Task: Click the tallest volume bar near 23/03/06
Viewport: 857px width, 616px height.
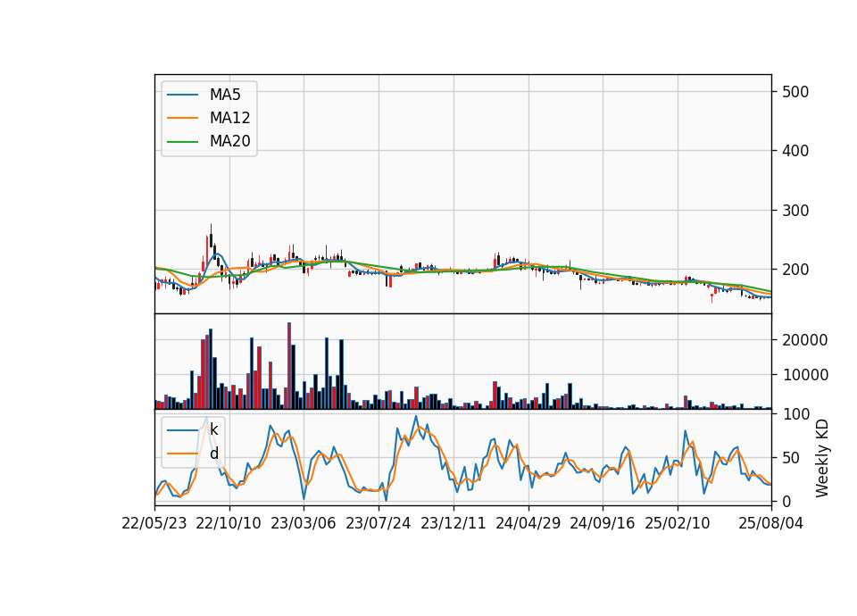Action: click(289, 366)
